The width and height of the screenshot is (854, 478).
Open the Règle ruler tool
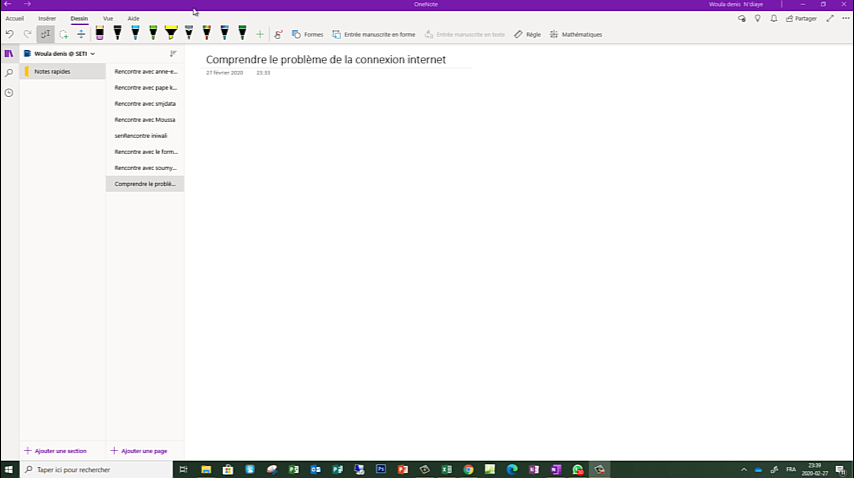527,34
